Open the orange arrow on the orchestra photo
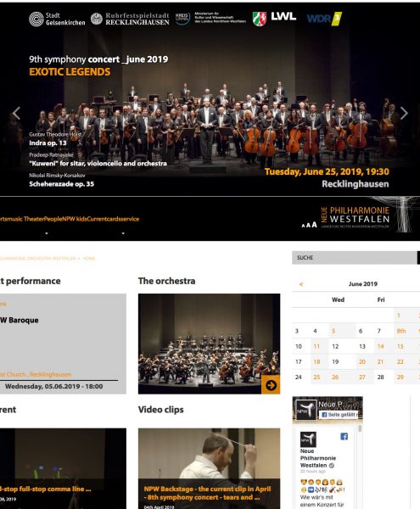The width and height of the screenshot is (420, 509). point(271,385)
